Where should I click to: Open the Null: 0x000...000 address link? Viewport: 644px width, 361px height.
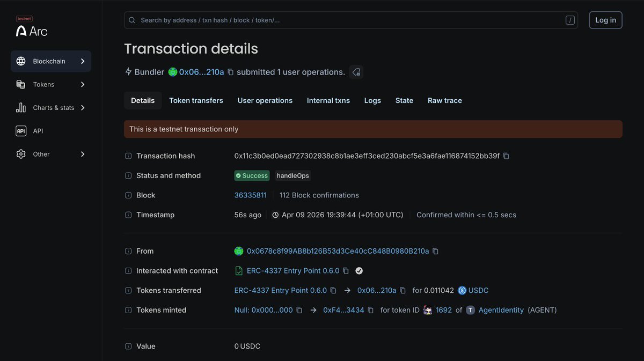click(264, 310)
